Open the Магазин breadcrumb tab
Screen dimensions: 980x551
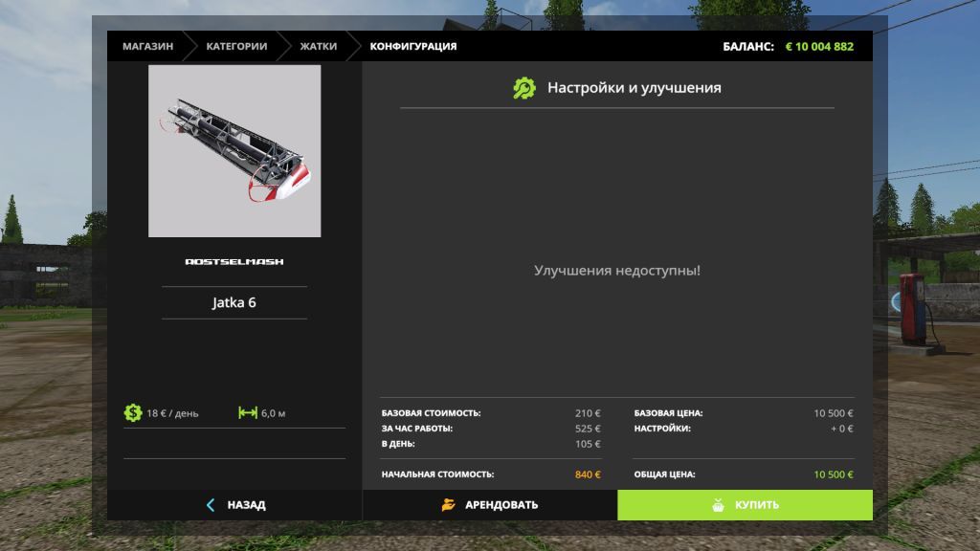pyautogui.click(x=148, y=46)
